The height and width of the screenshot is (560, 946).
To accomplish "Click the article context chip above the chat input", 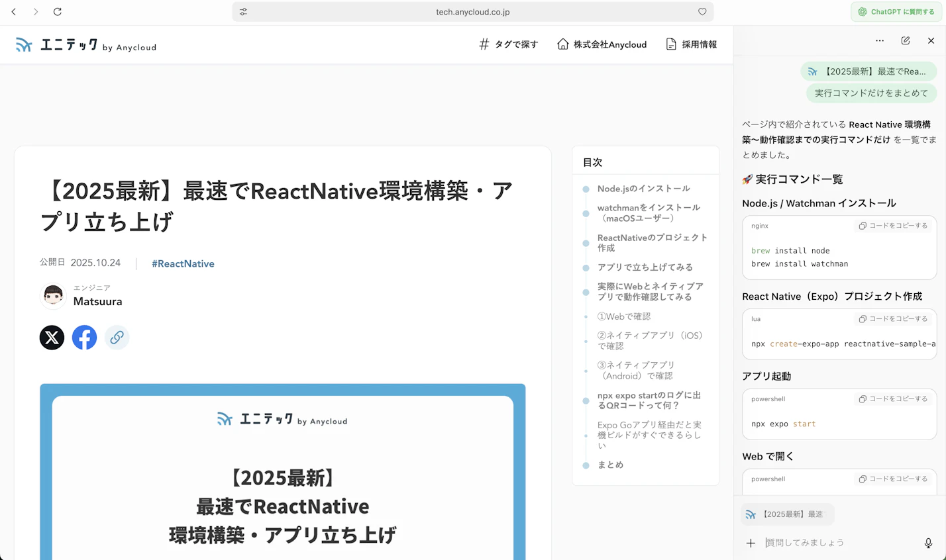I will coord(787,514).
